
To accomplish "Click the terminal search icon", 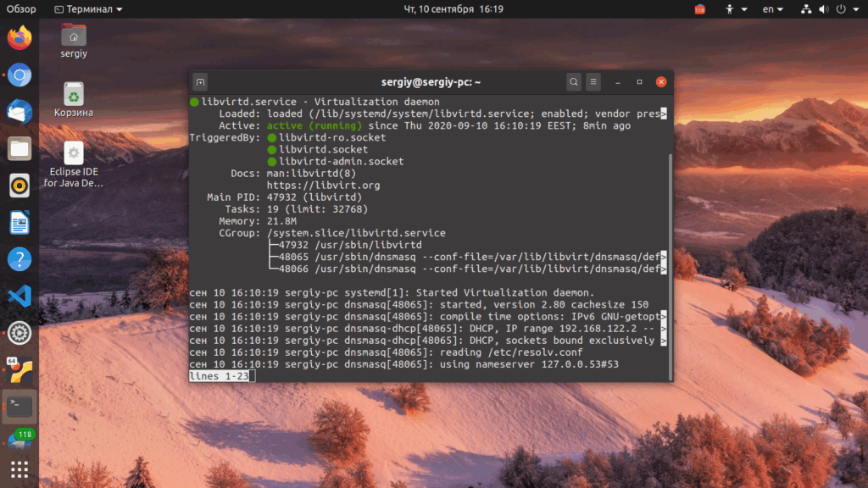I will coord(574,82).
